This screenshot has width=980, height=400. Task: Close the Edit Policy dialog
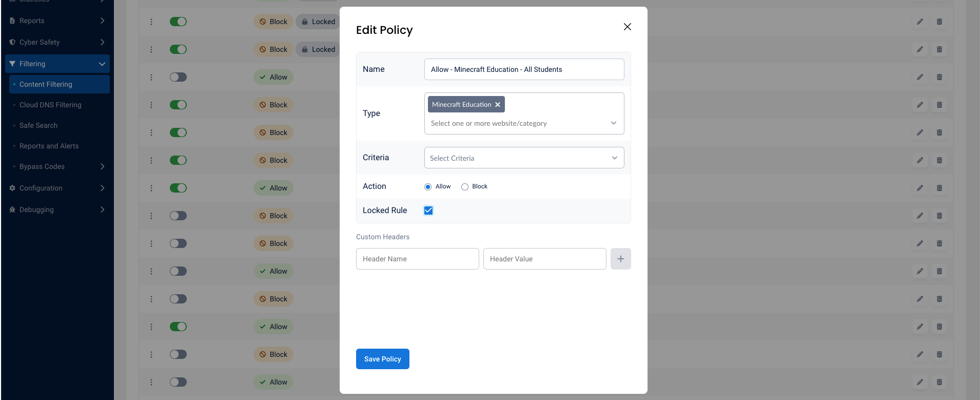[627, 27]
